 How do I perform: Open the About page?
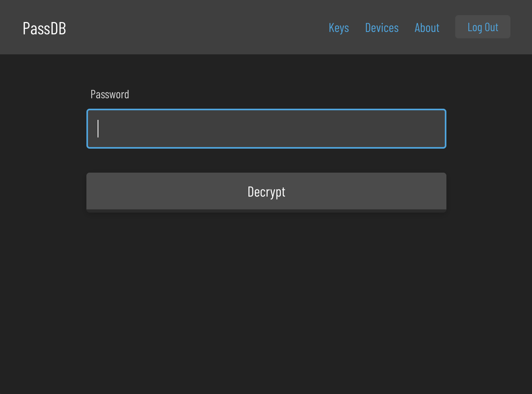427,28
